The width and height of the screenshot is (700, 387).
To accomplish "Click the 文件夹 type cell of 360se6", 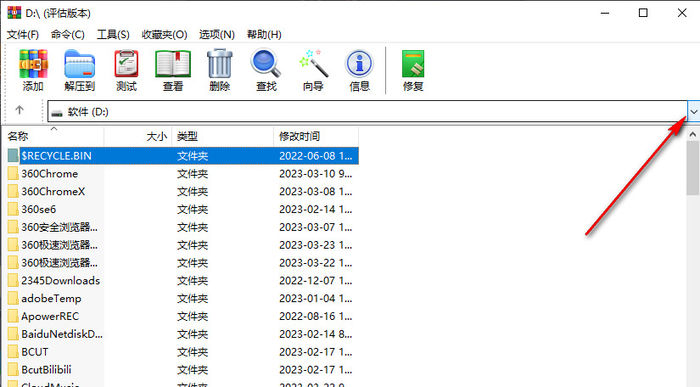I will pyautogui.click(x=192, y=209).
